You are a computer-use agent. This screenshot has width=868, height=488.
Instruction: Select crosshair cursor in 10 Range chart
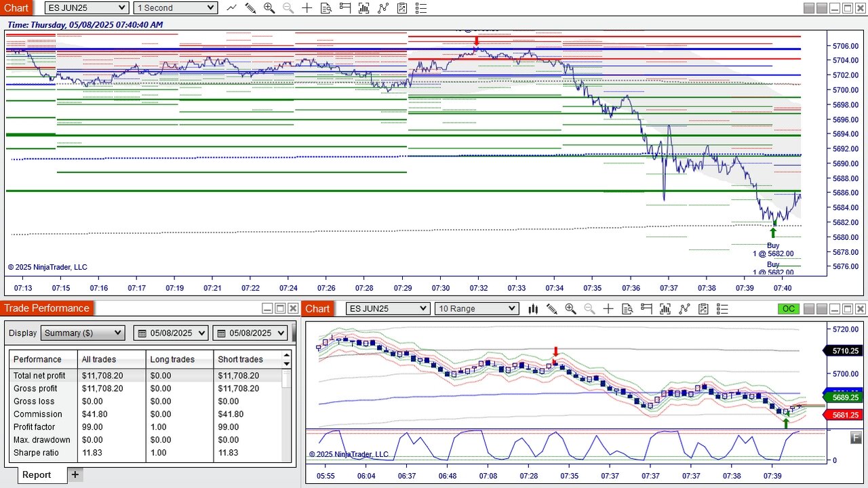pos(608,309)
